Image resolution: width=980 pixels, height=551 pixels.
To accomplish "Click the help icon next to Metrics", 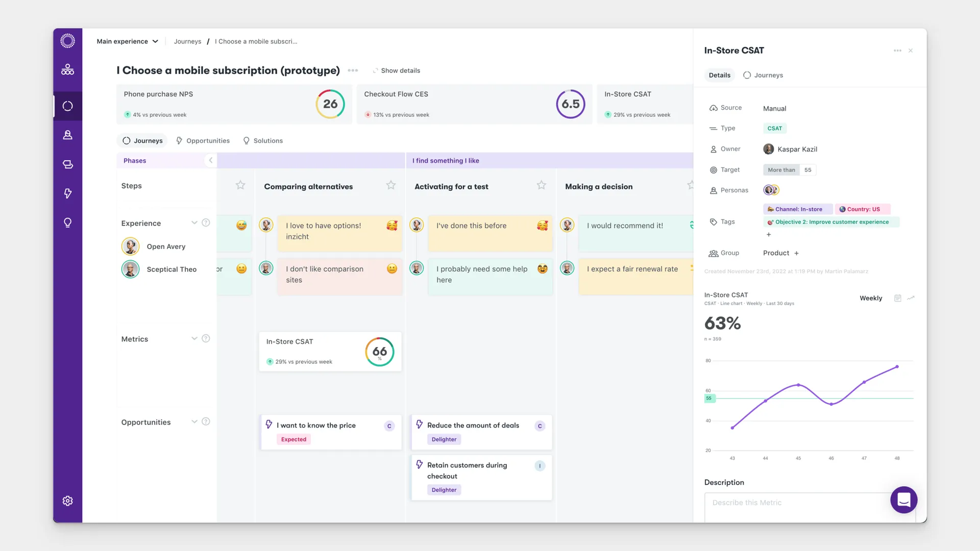I will (206, 338).
